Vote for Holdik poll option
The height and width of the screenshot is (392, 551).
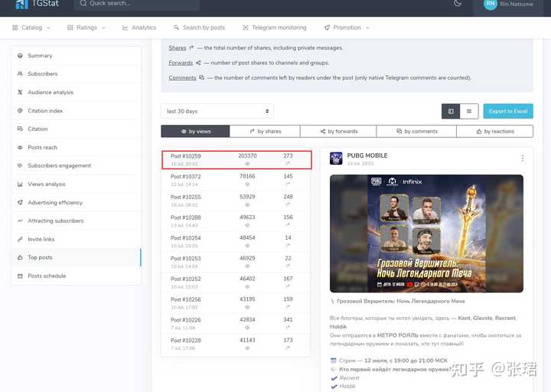347,387
